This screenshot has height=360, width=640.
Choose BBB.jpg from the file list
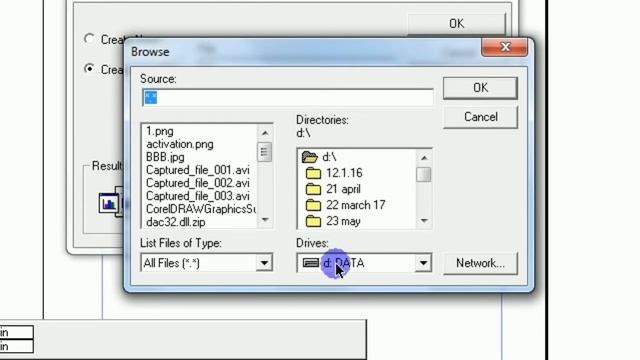pyautogui.click(x=165, y=157)
